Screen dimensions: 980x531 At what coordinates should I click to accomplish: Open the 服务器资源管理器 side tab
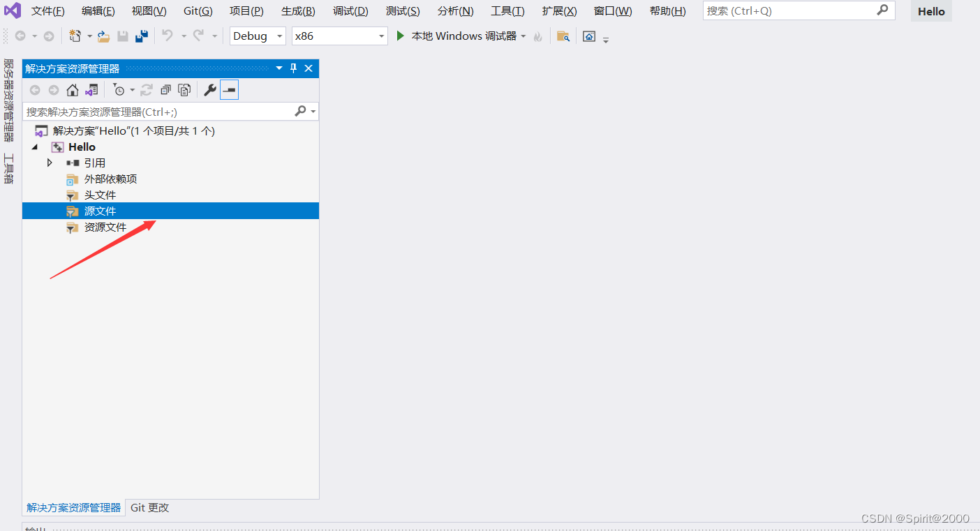point(9,100)
